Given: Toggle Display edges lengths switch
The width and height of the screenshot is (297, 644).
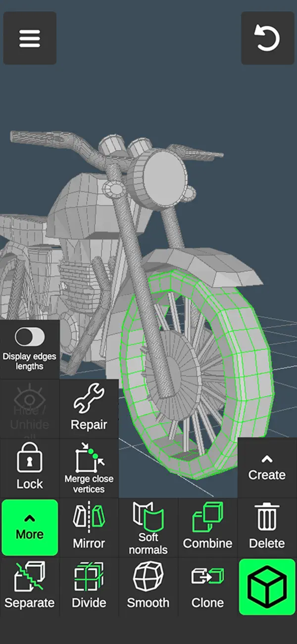Looking at the screenshot, I should coord(30,337).
